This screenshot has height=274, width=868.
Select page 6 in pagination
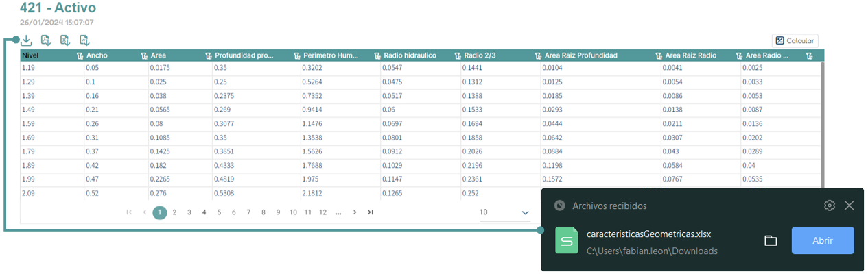234,212
